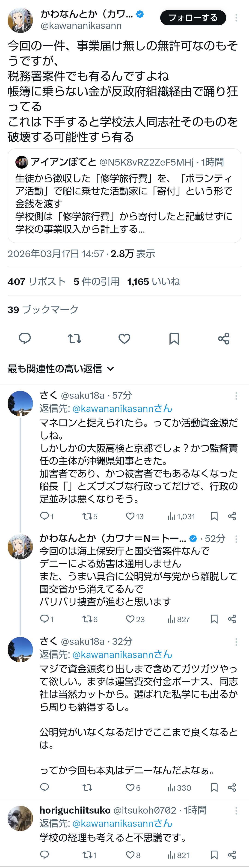Share the main post
This screenshot has height=868, width=249.
(224, 338)
